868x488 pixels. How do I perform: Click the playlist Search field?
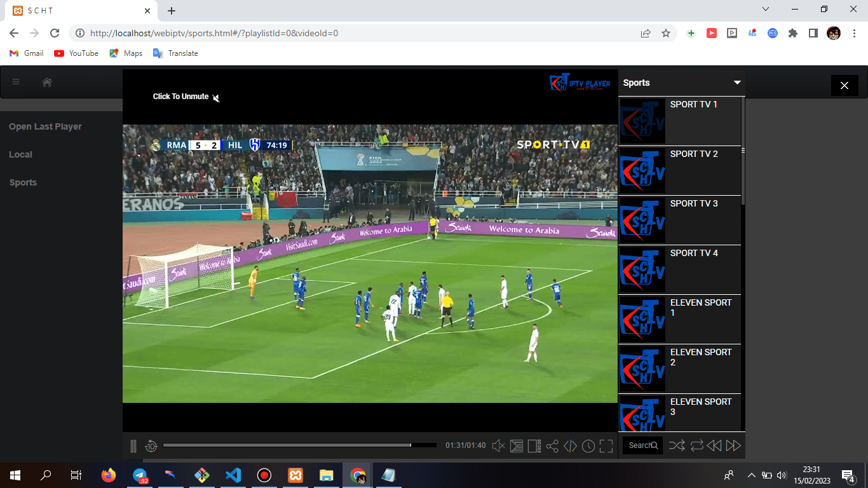(x=642, y=445)
